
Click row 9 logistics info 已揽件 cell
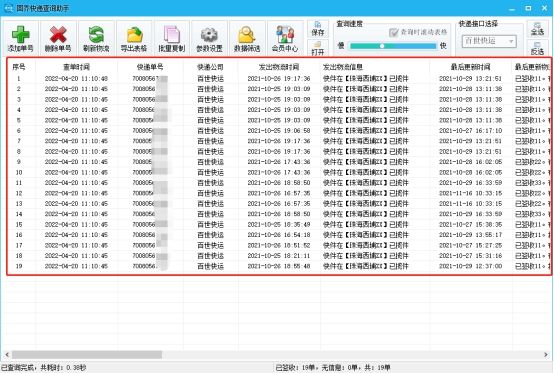point(366,162)
